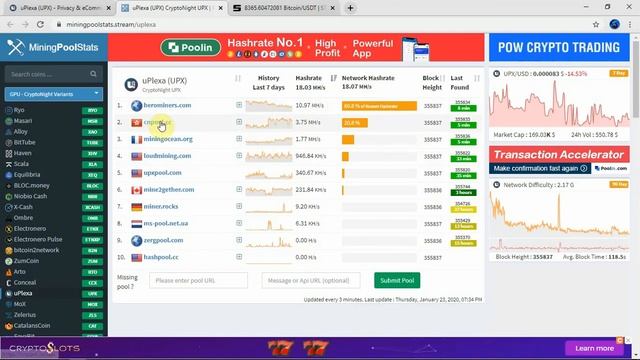Focus the Message or Api URL field
The width and height of the screenshot is (640, 360).
coord(311,280)
